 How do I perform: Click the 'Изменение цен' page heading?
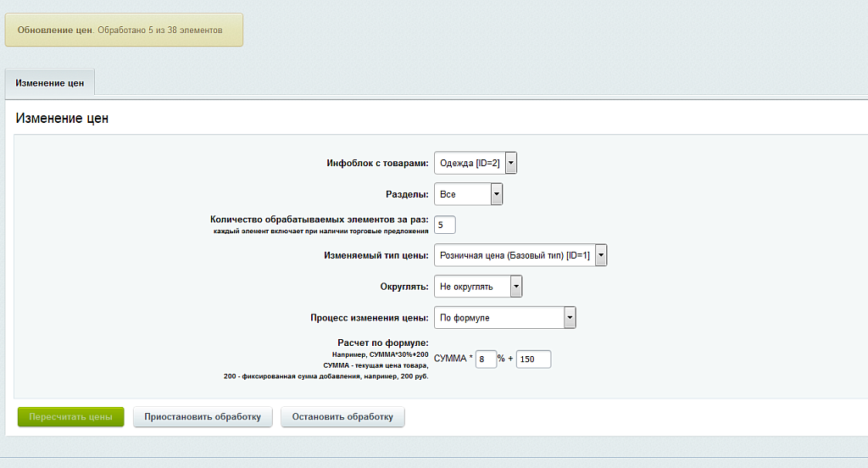click(62, 119)
